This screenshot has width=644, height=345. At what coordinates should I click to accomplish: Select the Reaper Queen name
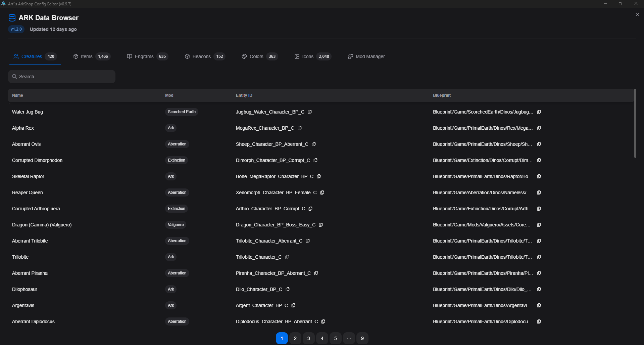click(x=28, y=192)
